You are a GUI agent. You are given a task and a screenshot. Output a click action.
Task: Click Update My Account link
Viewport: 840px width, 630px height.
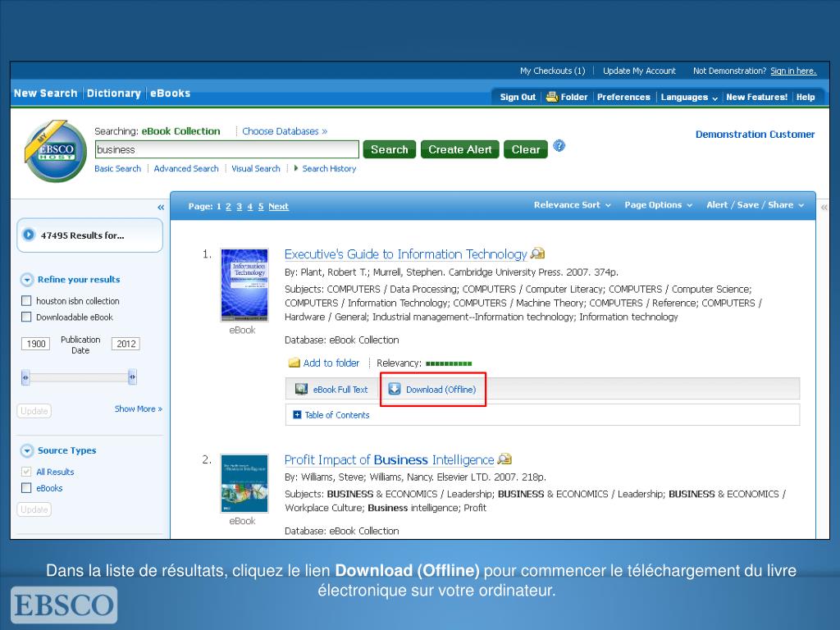639,71
